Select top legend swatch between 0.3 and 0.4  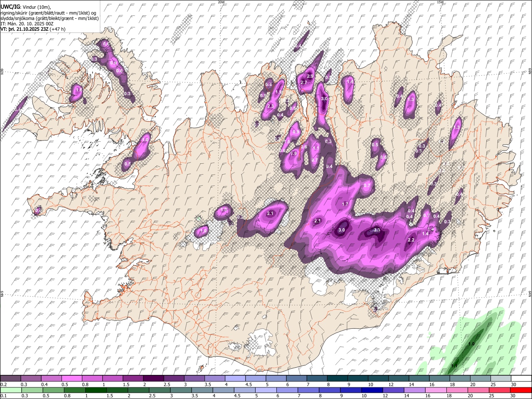click(31, 378)
